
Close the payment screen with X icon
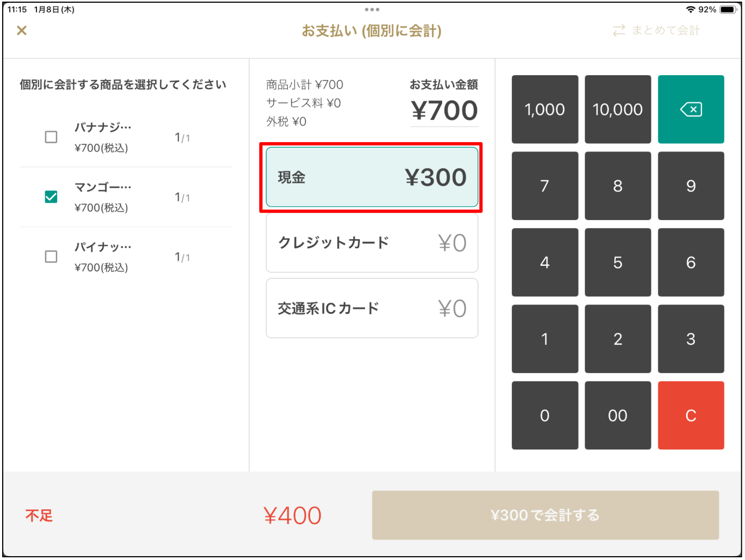click(22, 31)
